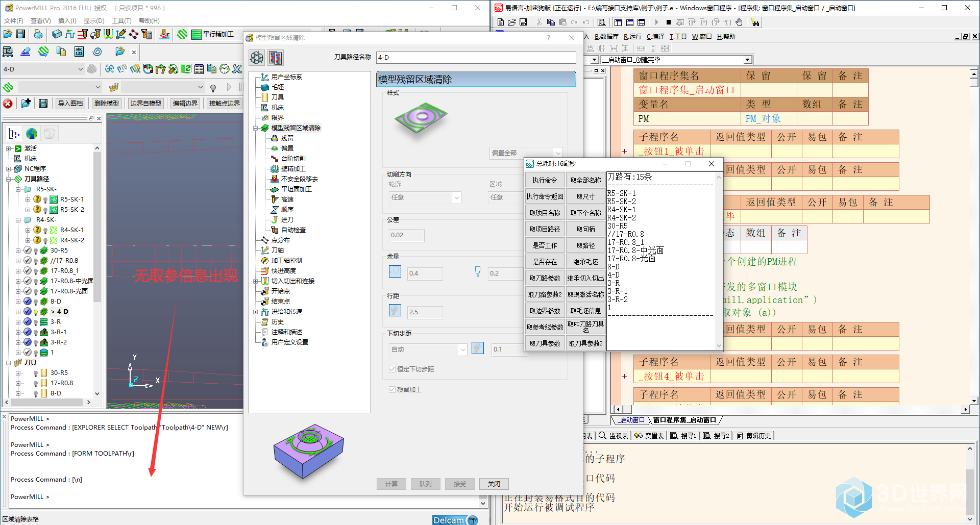The height and width of the screenshot is (525, 980).
Task: Open the 下切步距 自动 dropdown
Action: pyautogui.click(x=462, y=349)
